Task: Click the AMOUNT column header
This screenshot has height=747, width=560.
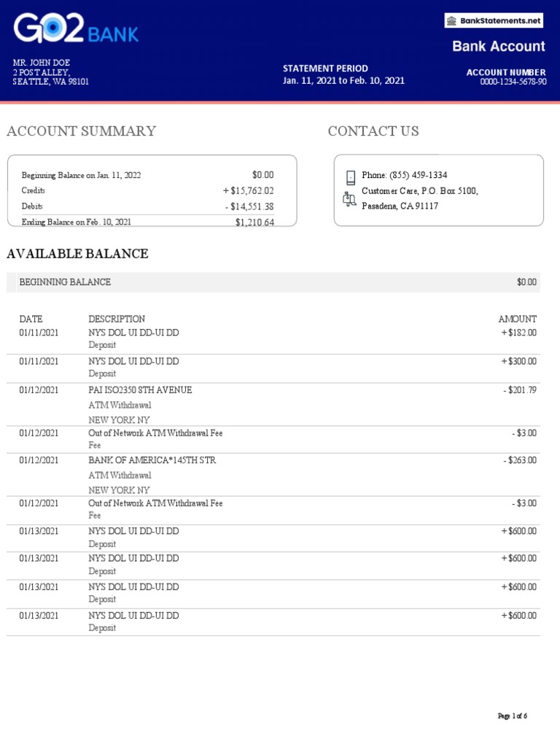Action: click(x=517, y=319)
